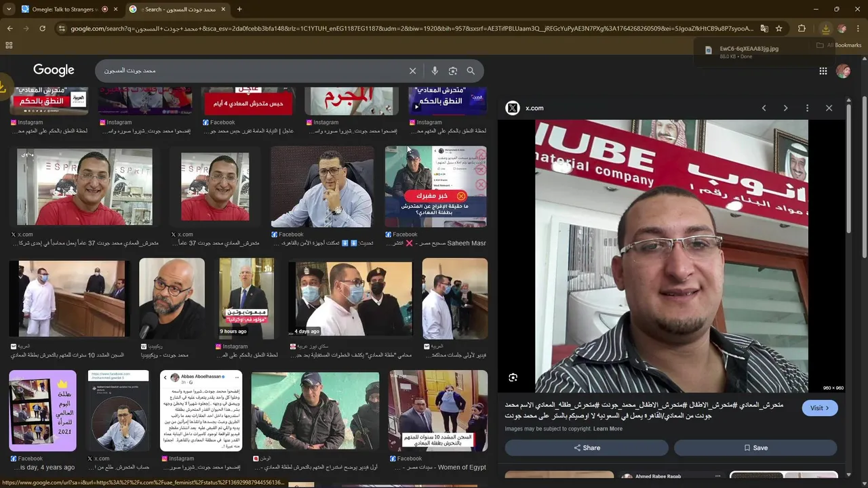Open the Chrome extensions menu
This screenshot has height=488, width=868.
(x=802, y=28)
